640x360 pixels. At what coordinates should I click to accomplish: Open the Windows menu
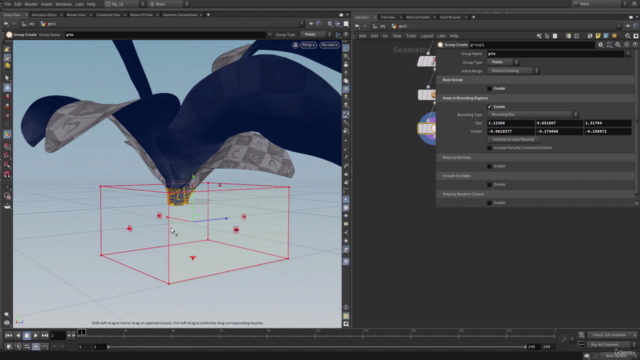pyautogui.click(x=63, y=4)
